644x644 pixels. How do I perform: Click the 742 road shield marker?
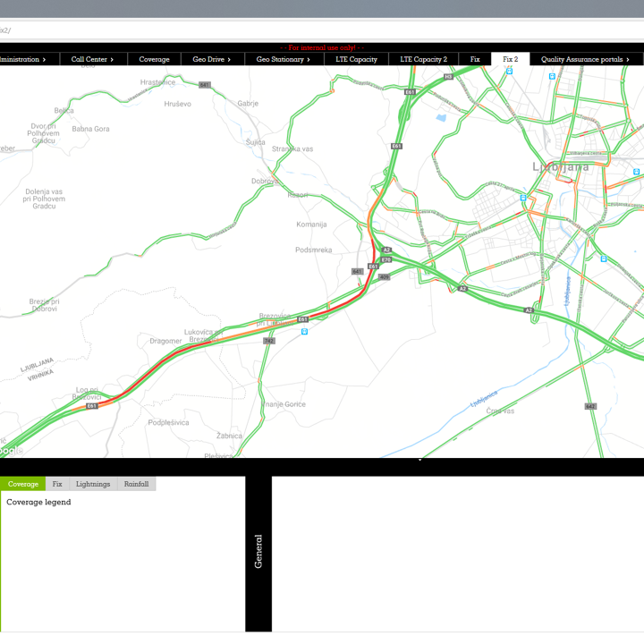[x=268, y=341]
